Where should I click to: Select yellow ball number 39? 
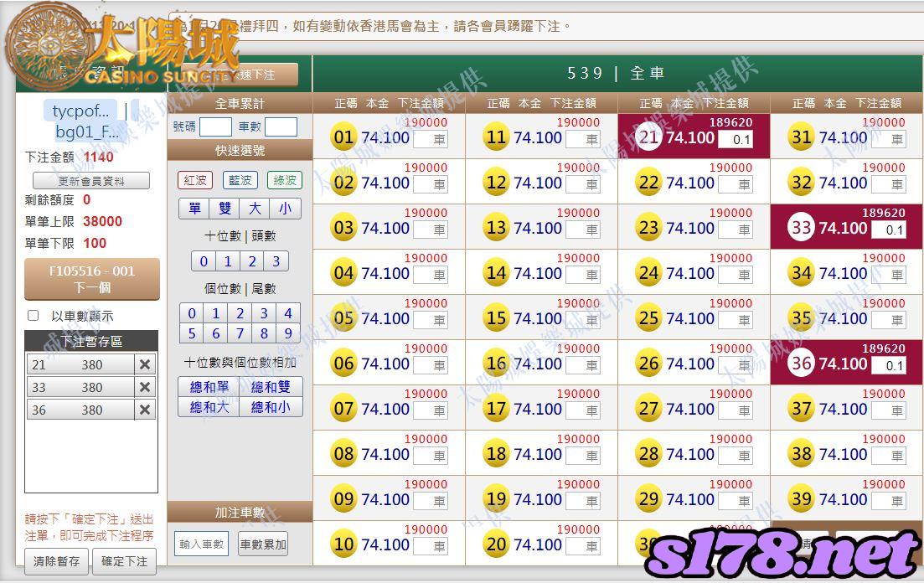point(802,498)
